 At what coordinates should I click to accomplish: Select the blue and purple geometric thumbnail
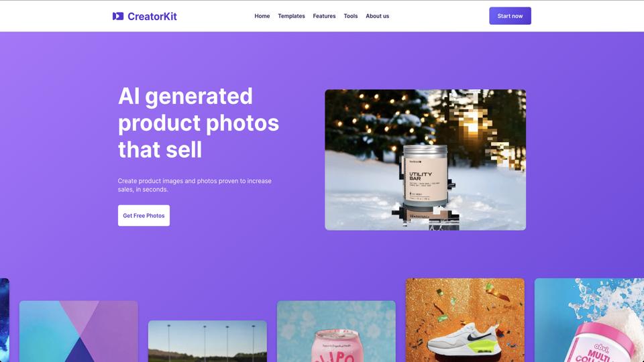[78, 331]
